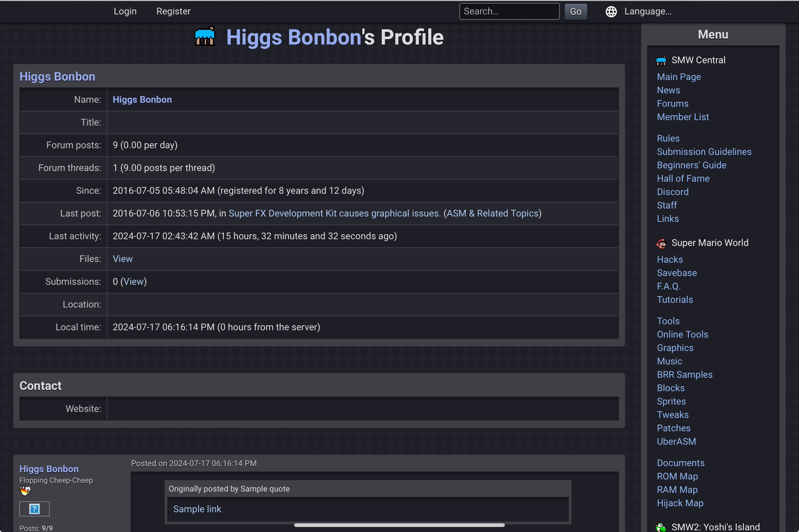Click the globe language icon
Image resolution: width=799 pixels, height=532 pixels.
(x=611, y=11)
